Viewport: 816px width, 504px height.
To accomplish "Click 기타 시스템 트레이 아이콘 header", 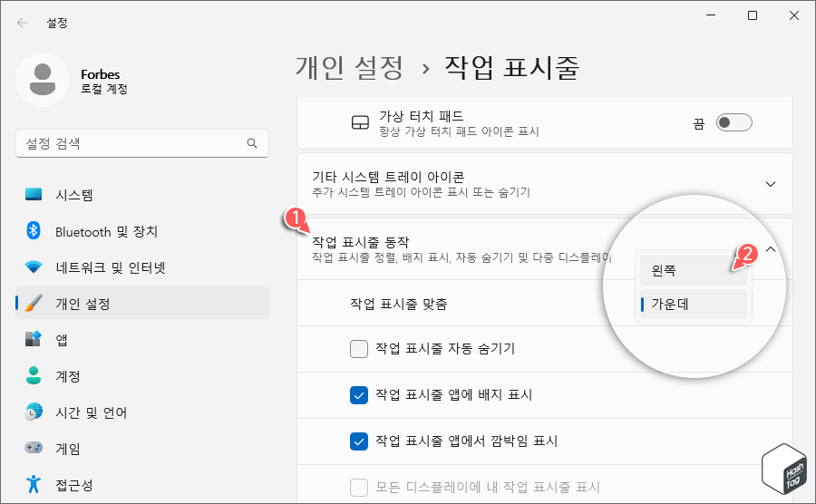I will tap(545, 184).
